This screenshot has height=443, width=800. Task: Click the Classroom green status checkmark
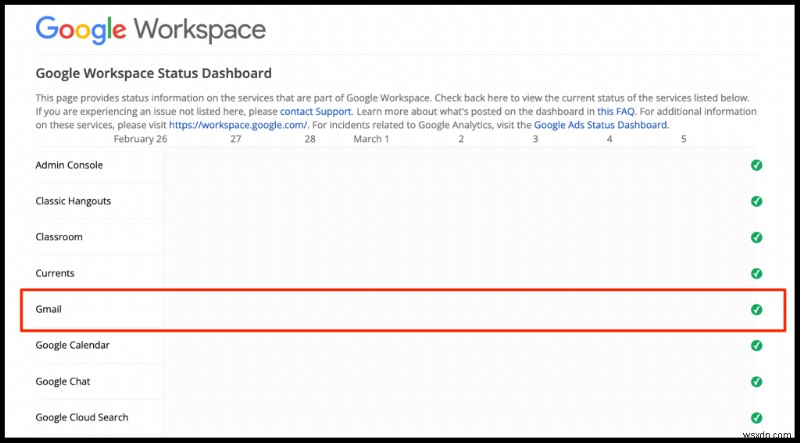(756, 237)
